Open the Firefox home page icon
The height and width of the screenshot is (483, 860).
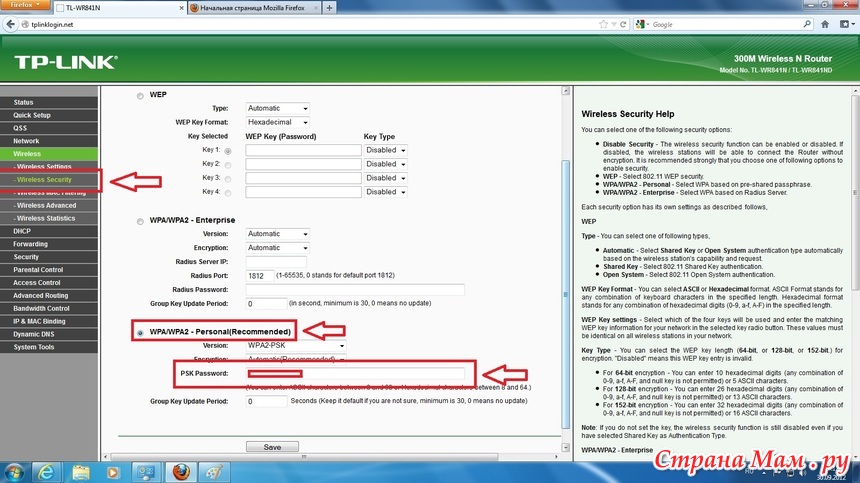coord(825,24)
